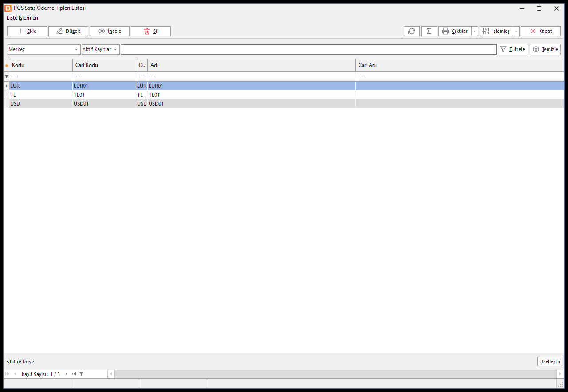This screenshot has width=568, height=392.
Task: Sort by the Adı column header
Action: (252, 65)
